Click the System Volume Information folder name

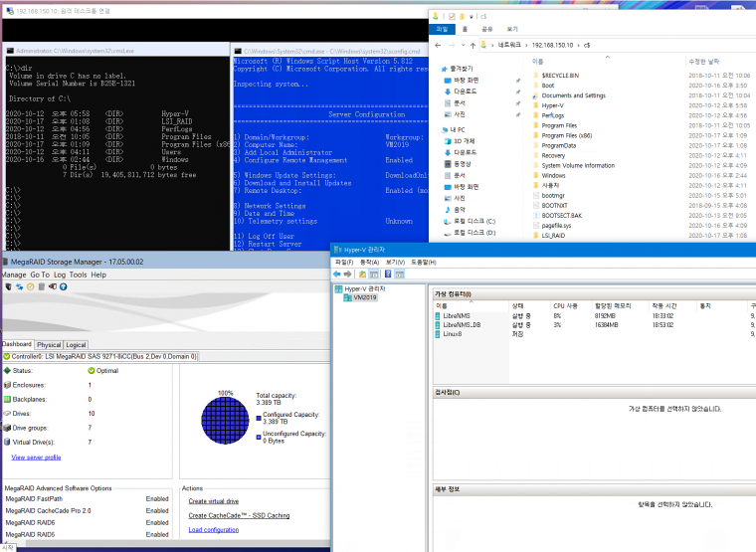tap(578, 166)
